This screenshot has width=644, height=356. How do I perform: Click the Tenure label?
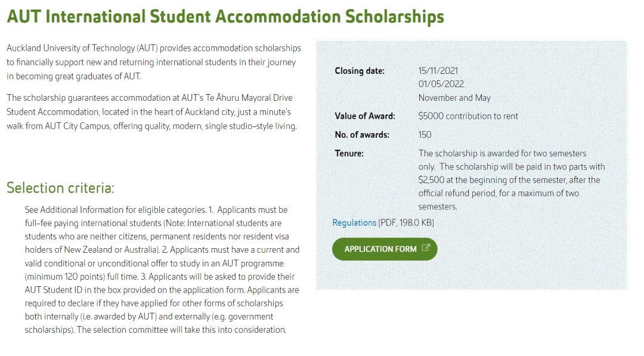(349, 154)
